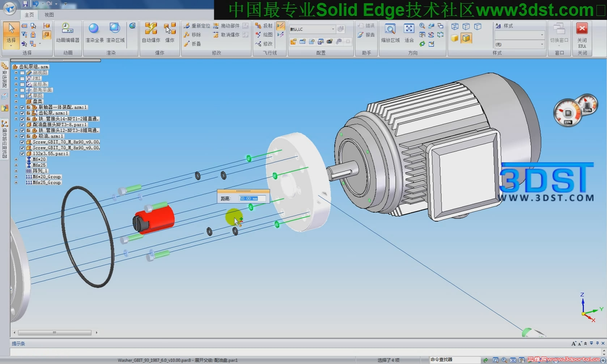The width and height of the screenshot is (607, 364).
Task: Click the 样式 styles button
Action: [x=504, y=26]
